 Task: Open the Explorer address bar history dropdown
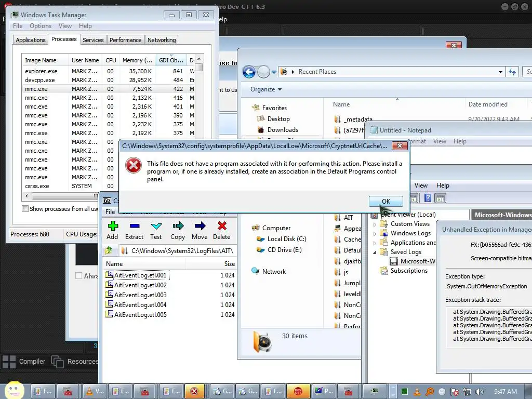pos(500,72)
